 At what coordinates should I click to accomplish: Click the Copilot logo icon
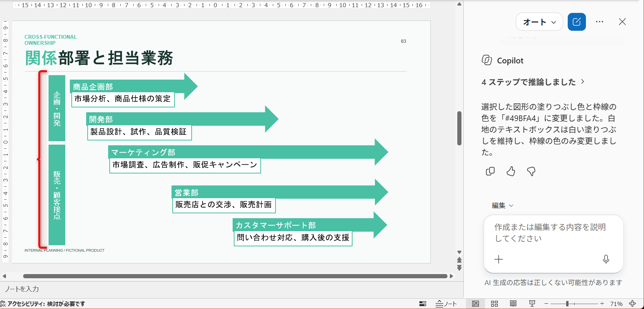[x=487, y=60]
